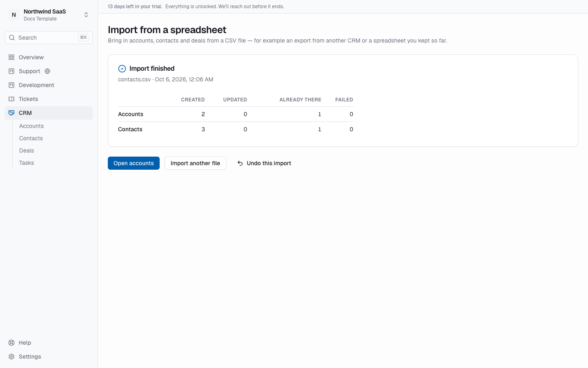Click the Development board icon
This screenshot has width=588, height=368.
pos(11,85)
